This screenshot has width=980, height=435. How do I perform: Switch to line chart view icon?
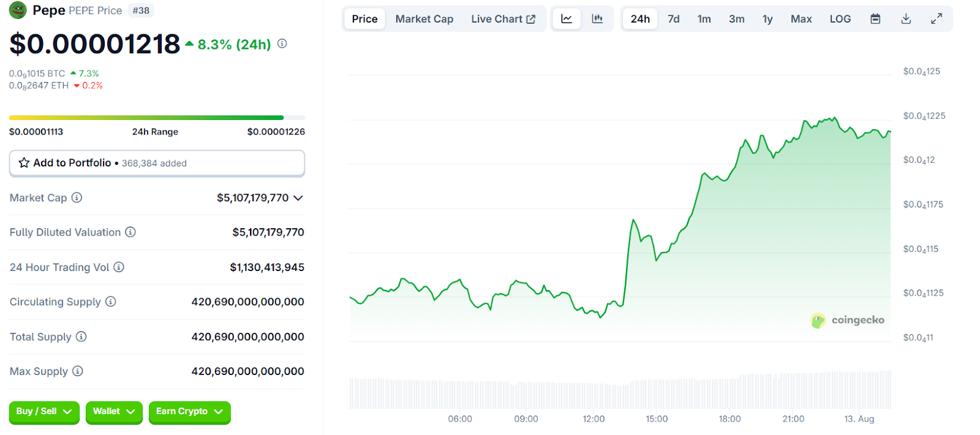(x=567, y=19)
